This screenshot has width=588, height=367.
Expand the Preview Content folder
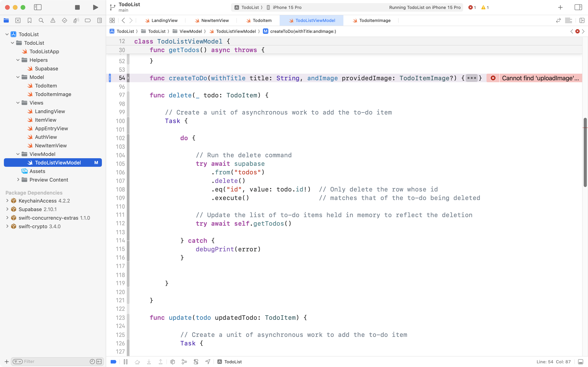18,180
